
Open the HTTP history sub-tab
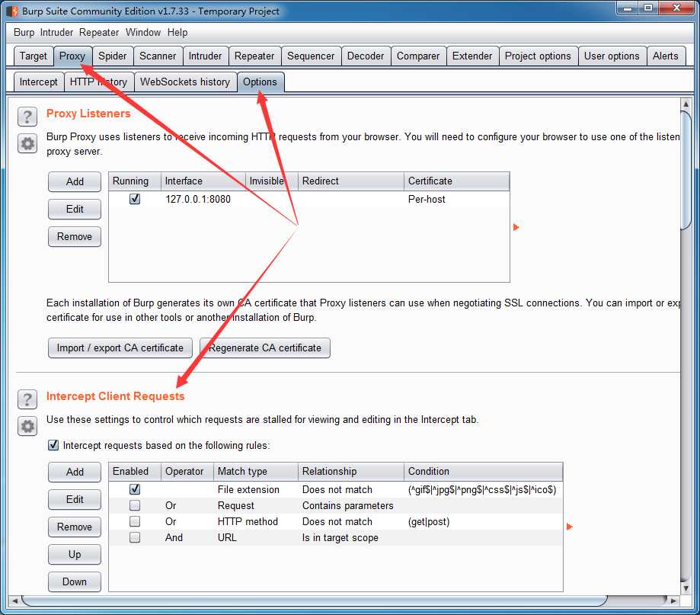tap(99, 82)
